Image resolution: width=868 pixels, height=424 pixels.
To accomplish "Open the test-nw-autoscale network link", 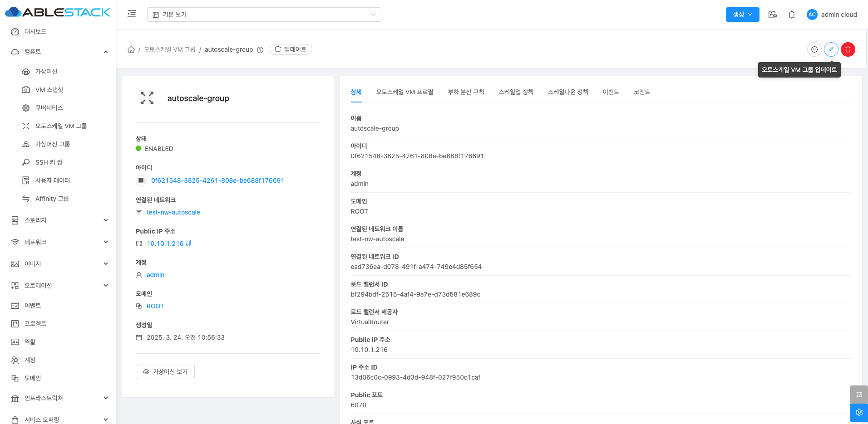I will 173,212.
